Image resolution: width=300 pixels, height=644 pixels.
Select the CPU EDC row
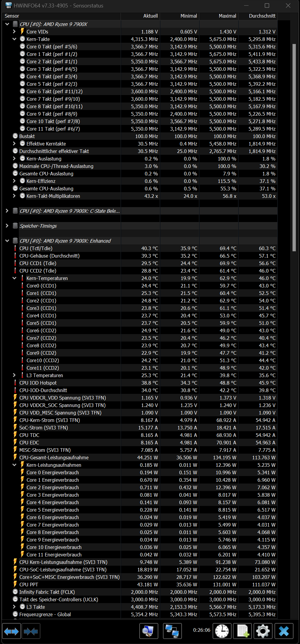point(140,442)
